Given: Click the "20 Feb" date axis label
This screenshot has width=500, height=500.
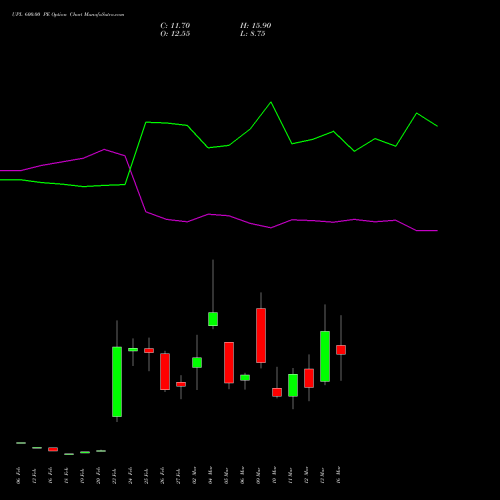Looking at the screenshot, I should [x=98, y=475].
